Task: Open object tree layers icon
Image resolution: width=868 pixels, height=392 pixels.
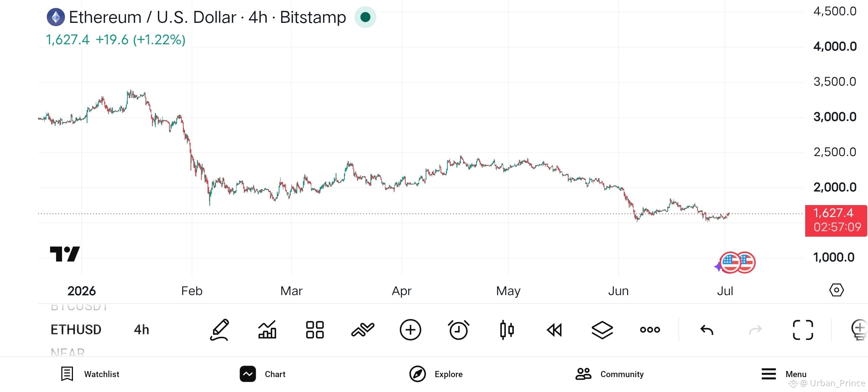Action: click(x=602, y=330)
